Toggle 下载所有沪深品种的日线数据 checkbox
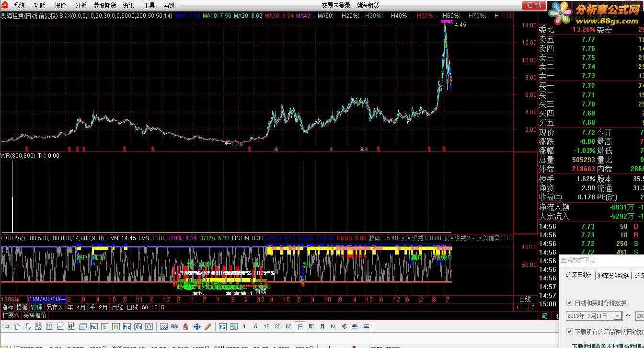Screen dimensions: 644x348 (570, 332)
